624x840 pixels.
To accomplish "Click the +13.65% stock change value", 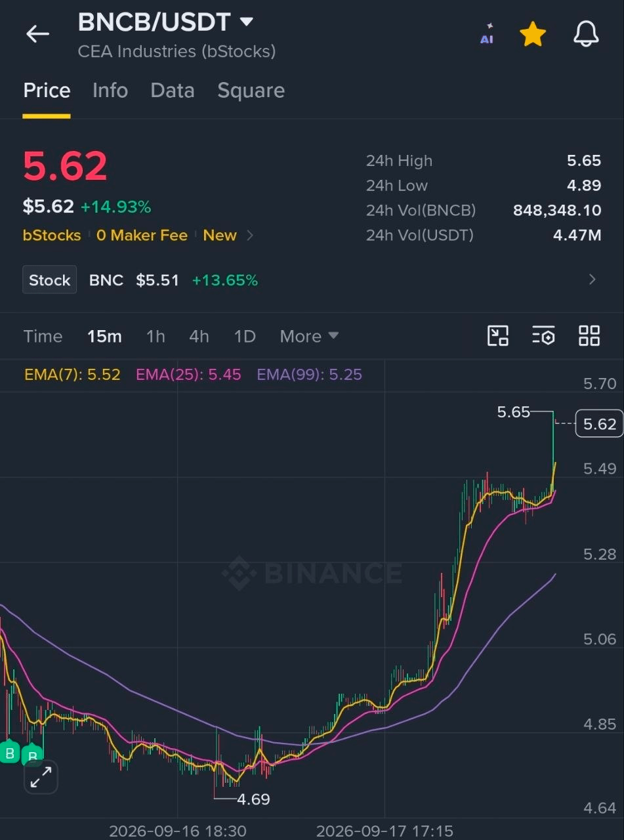I will coord(225,280).
